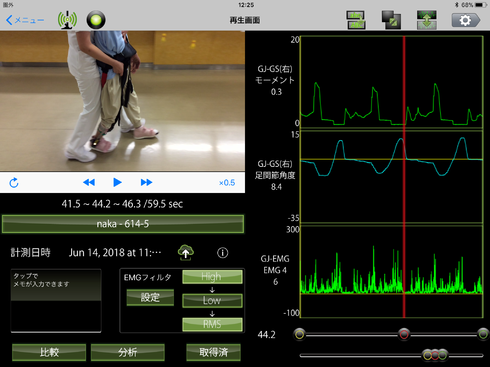Tap the GJ-GS(右) 足関節角度 graph
Screen dimensions: 490x367
coord(391,177)
